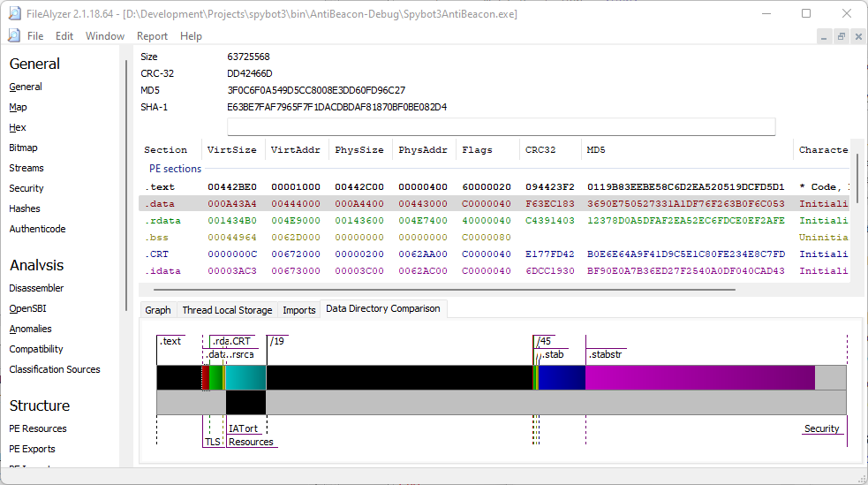Open the Compatibility page
The image size is (868, 485).
pos(36,349)
